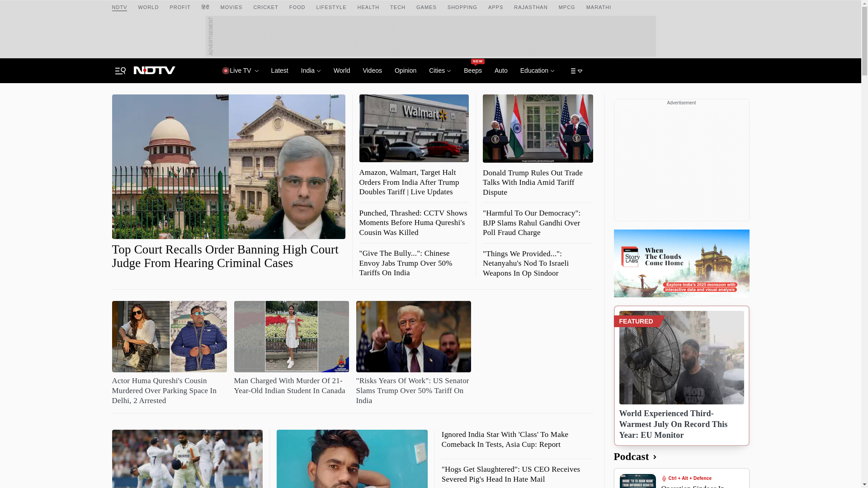Open the Beeps section
This screenshot has width=868, height=488.
click(472, 70)
